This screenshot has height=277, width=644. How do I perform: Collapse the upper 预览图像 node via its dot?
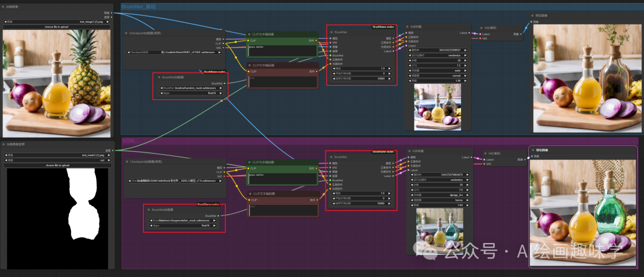(x=532, y=15)
